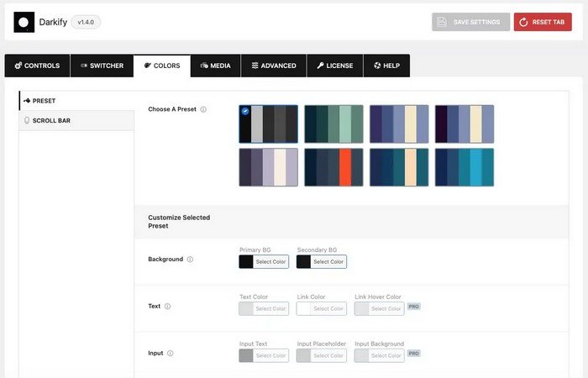Select the navy and bright blue preset
The width and height of the screenshot is (588, 378).
(x=465, y=167)
